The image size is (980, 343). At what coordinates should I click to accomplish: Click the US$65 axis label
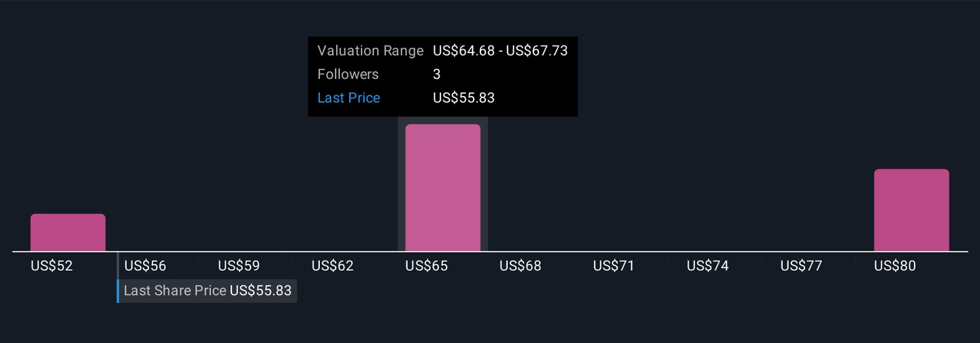(x=427, y=266)
